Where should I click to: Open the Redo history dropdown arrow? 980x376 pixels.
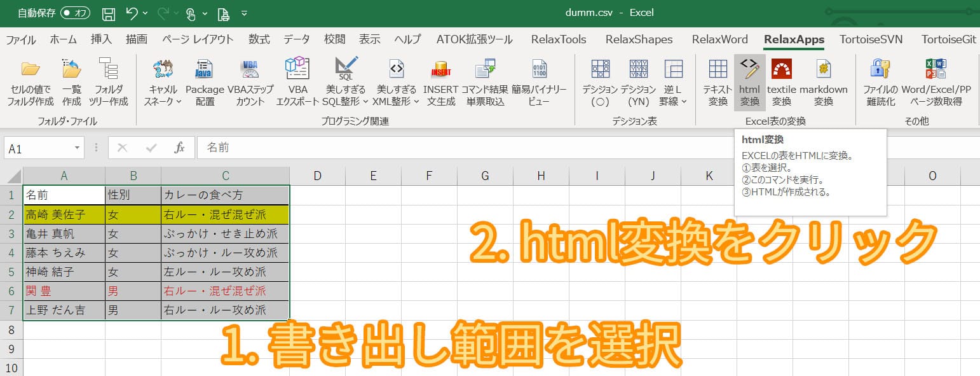tap(175, 13)
